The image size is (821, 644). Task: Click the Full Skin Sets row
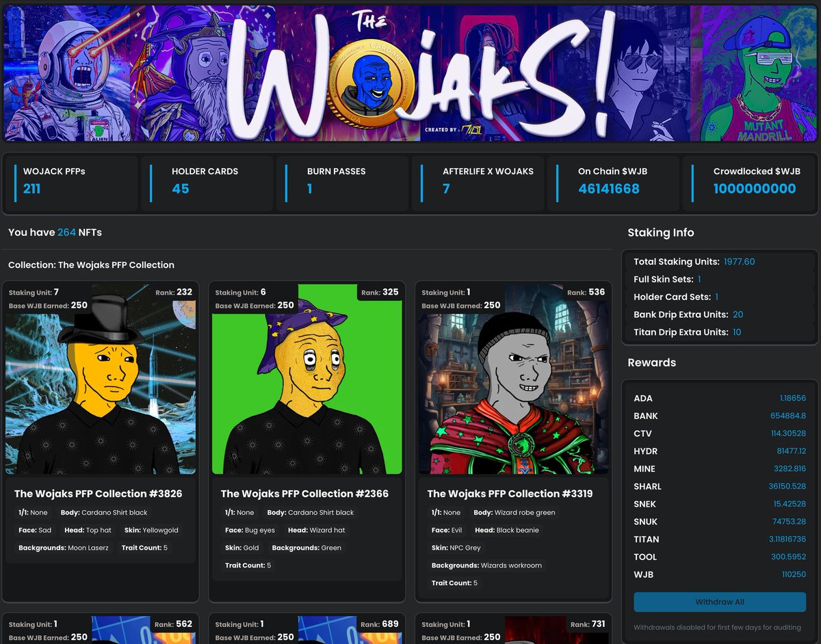720,279
